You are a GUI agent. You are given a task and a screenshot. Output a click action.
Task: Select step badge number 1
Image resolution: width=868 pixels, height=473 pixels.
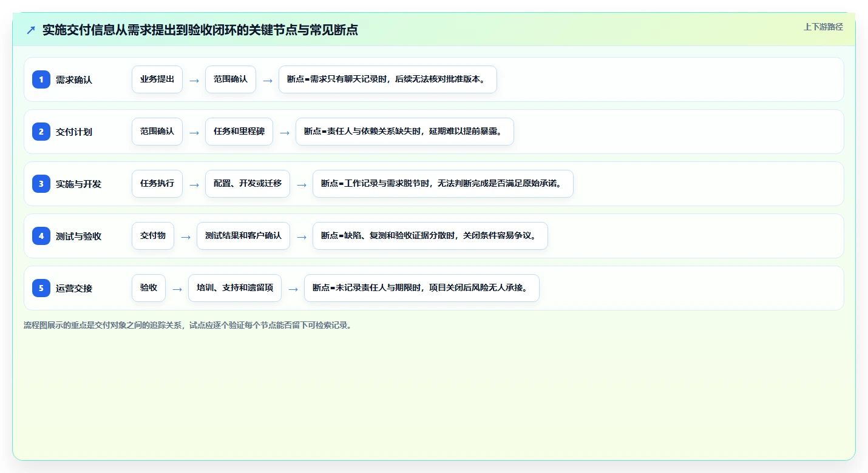[x=41, y=79]
